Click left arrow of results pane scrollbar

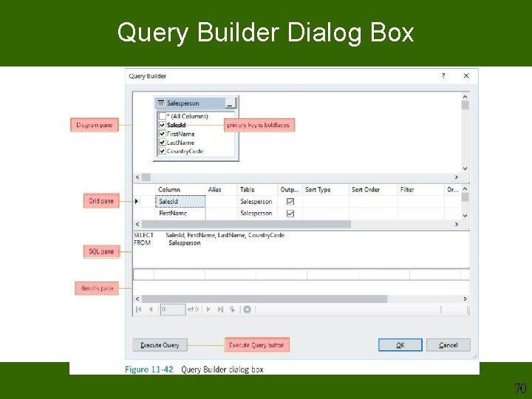[137, 299]
